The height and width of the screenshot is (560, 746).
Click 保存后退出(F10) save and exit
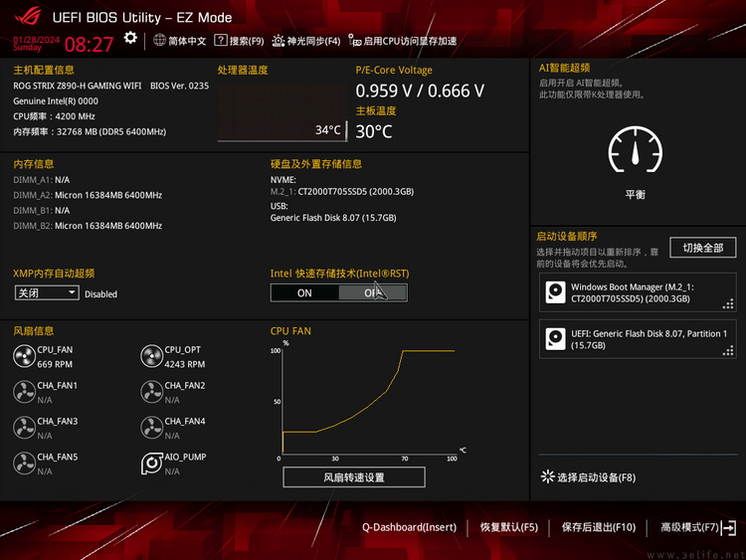coord(599,527)
